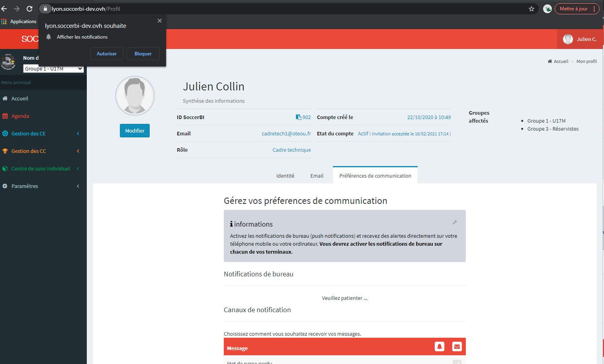Screen dimensions: 604x364
Task: Click the padlock site info icon
Action: 45,9
